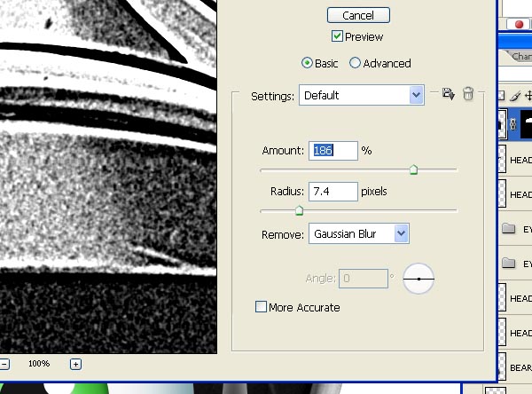Click the lock position move icon
532x394 pixels.
[x=528, y=96]
